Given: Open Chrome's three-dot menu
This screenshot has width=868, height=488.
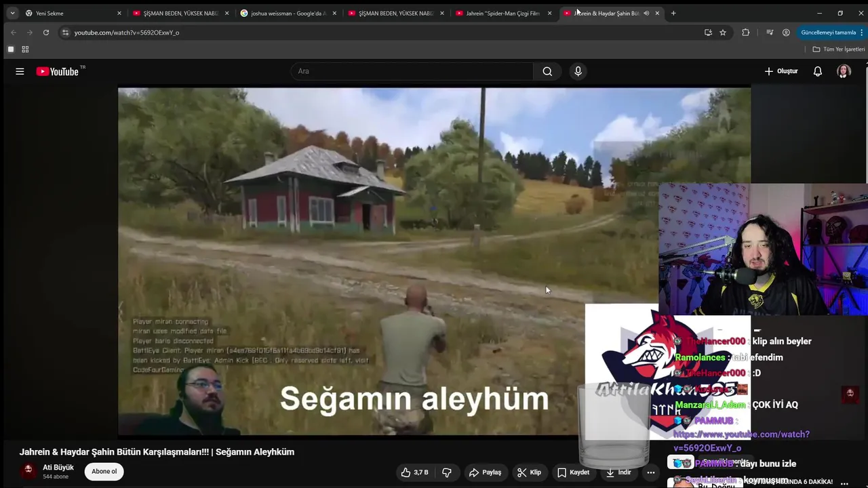Looking at the screenshot, I should (x=862, y=33).
